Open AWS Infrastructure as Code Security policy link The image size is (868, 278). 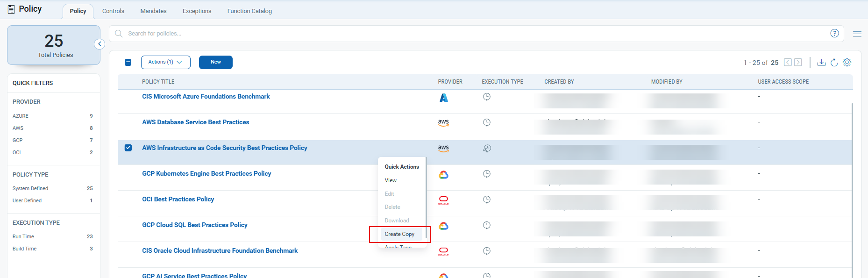225,148
